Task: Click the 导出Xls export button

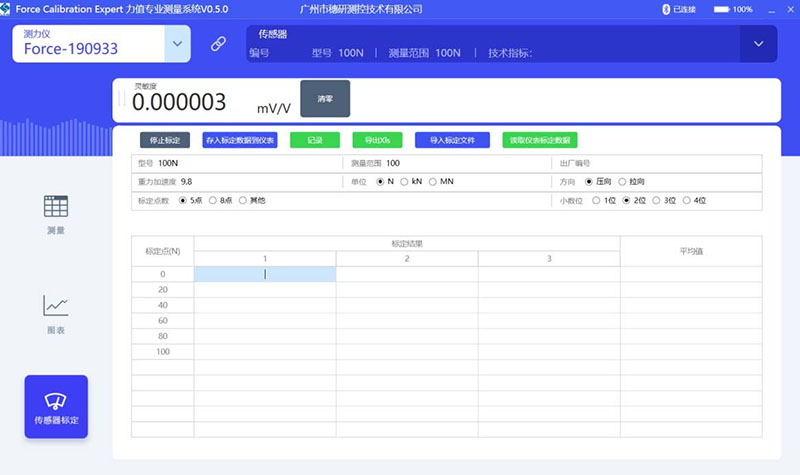Action: point(378,140)
